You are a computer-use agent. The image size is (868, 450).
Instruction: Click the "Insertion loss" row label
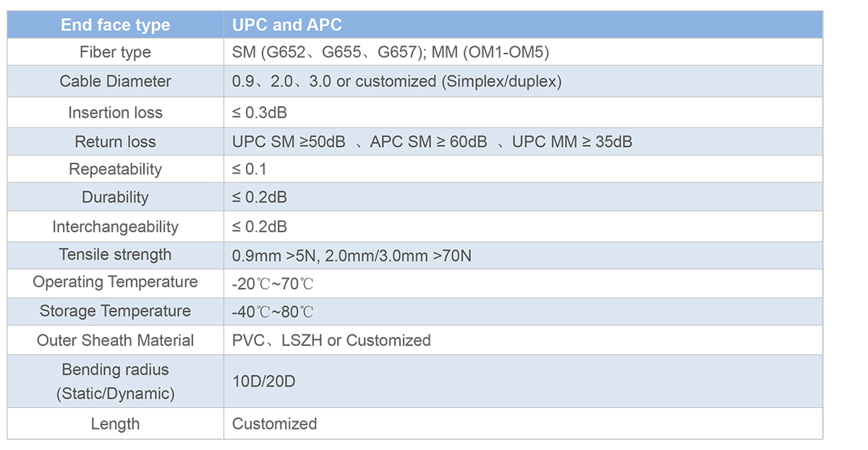[x=116, y=113]
